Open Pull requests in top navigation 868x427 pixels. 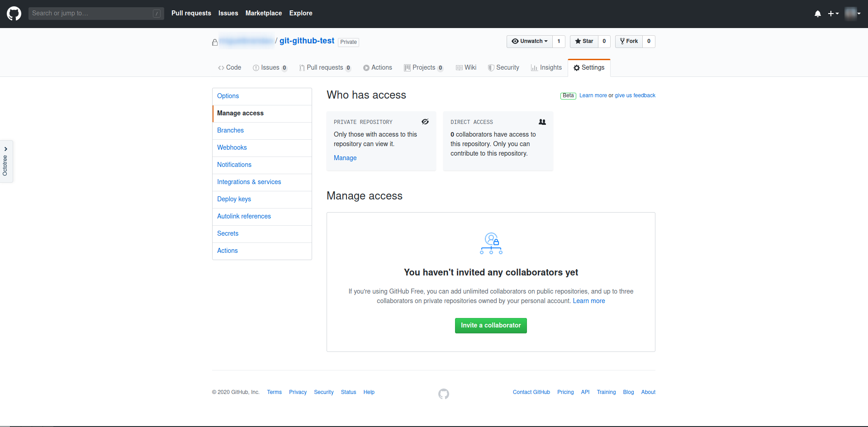click(191, 13)
